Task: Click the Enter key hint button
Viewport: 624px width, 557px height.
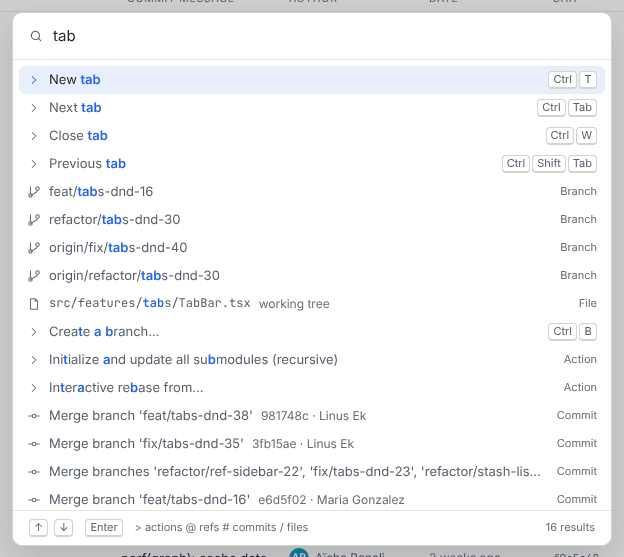Action: (x=104, y=528)
